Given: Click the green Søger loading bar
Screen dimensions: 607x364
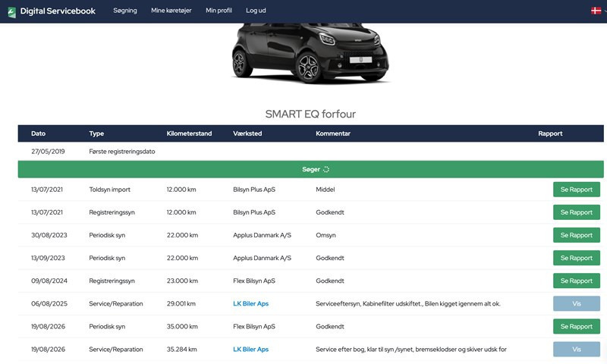Looking at the screenshot, I should [x=310, y=169].
